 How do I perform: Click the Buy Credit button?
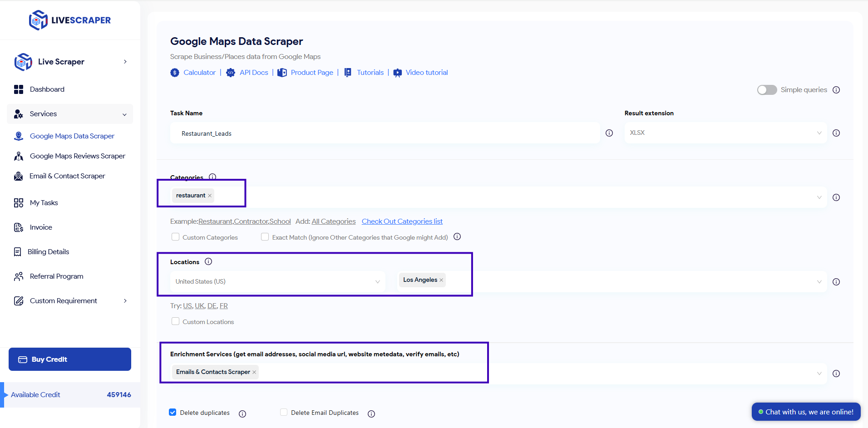(x=70, y=359)
